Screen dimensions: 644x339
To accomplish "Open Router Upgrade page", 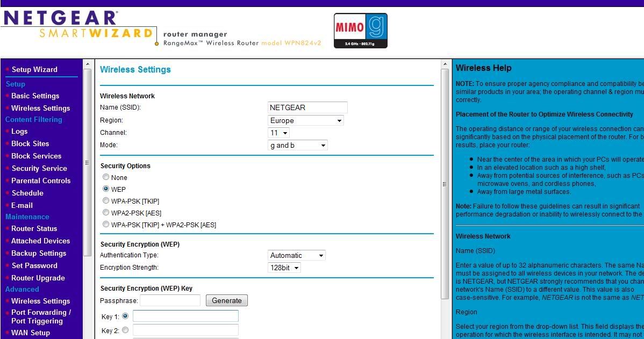I will pos(38,278).
